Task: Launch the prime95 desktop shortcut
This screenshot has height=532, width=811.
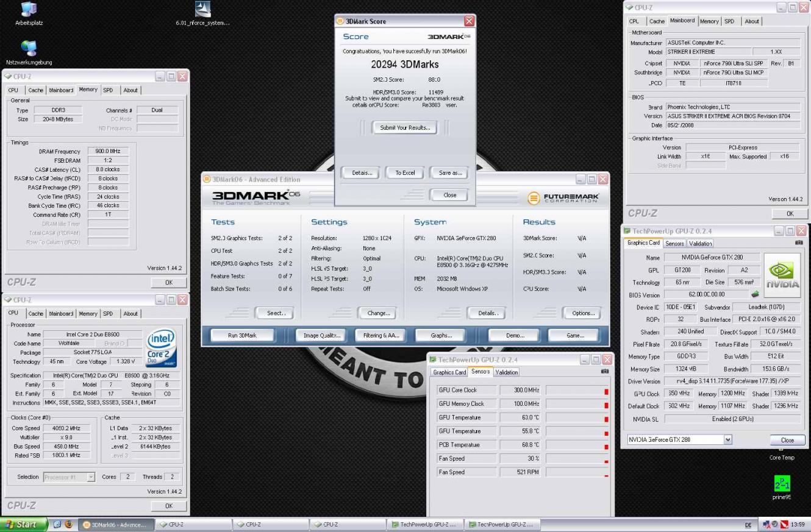Action: 782,487
